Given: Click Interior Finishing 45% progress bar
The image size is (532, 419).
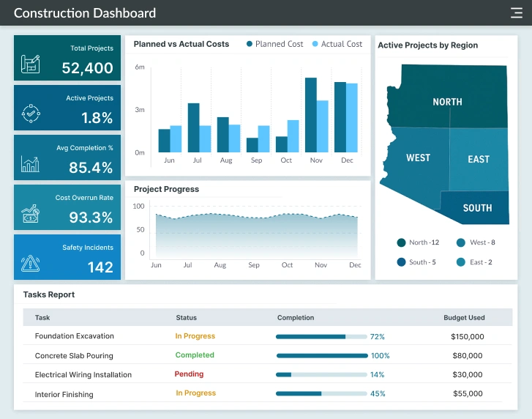Looking at the screenshot, I should (322, 393).
